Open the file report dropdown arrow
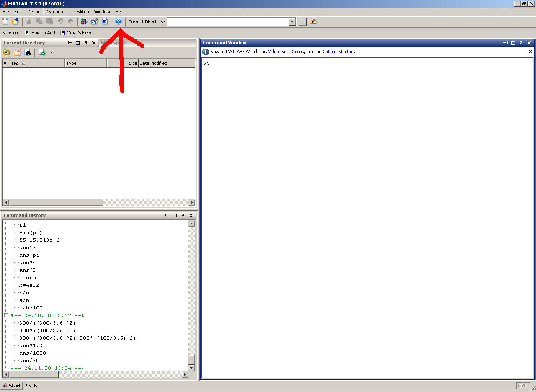Image resolution: width=536 pixels, height=392 pixels. point(51,52)
